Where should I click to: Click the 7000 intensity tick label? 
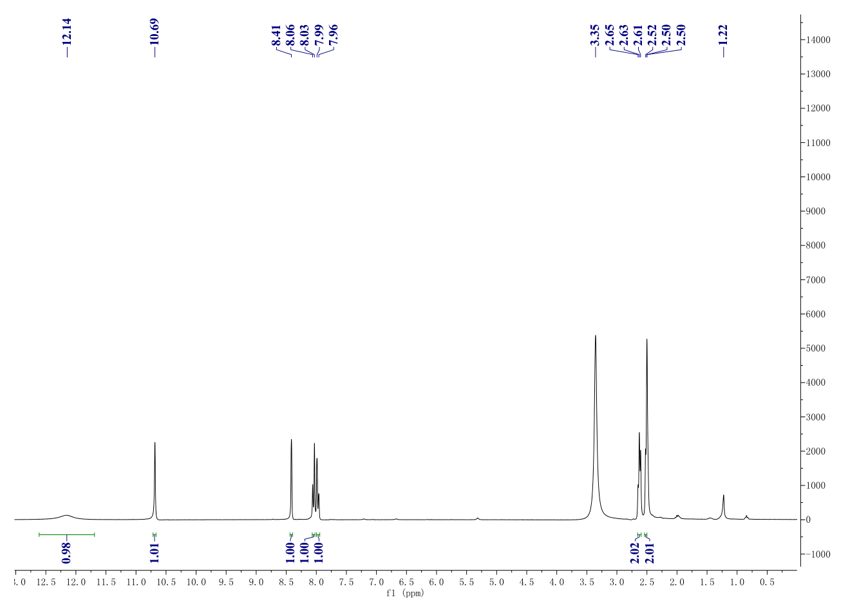815,280
